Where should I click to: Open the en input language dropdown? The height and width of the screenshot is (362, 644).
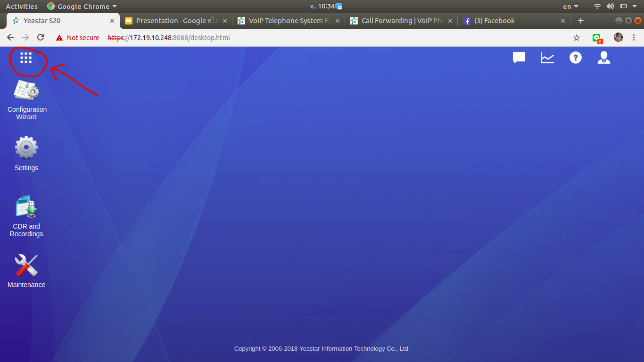coord(570,7)
